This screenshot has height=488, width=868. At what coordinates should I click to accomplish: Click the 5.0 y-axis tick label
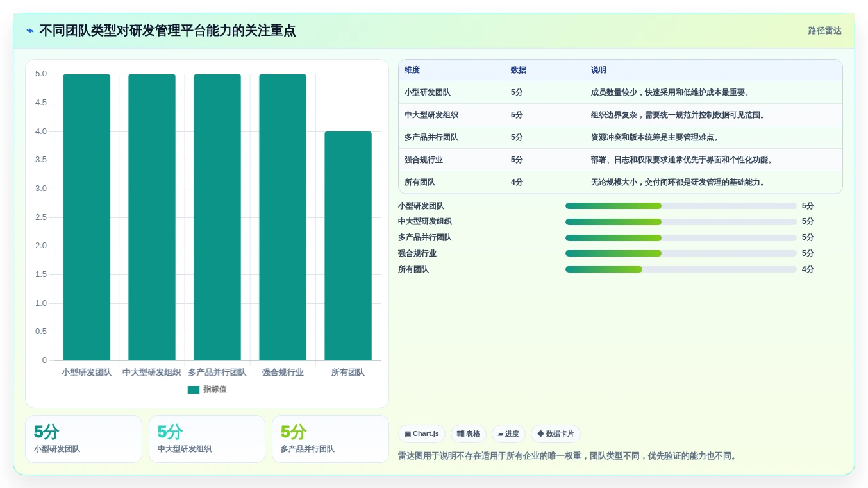click(41, 74)
